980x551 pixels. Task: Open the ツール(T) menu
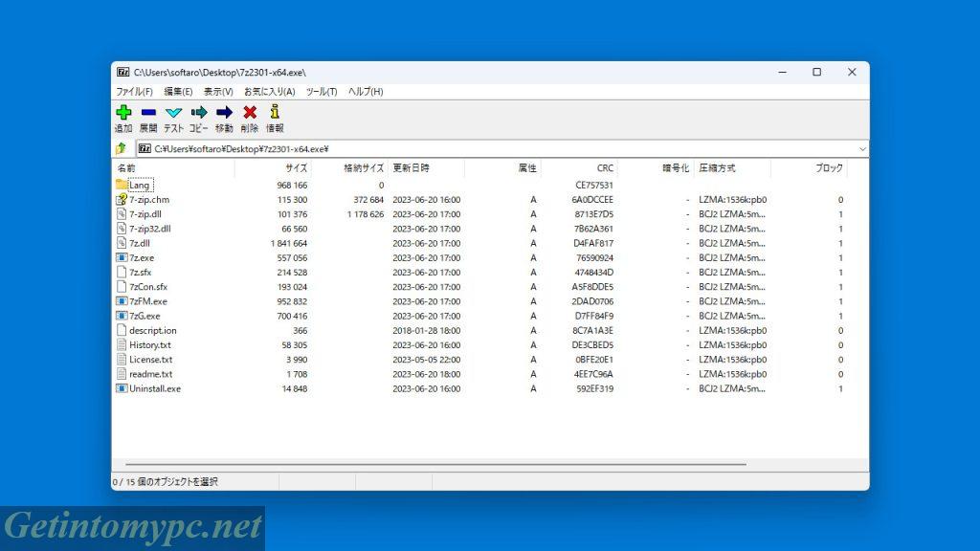pyautogui.click(x=322, y=91)
